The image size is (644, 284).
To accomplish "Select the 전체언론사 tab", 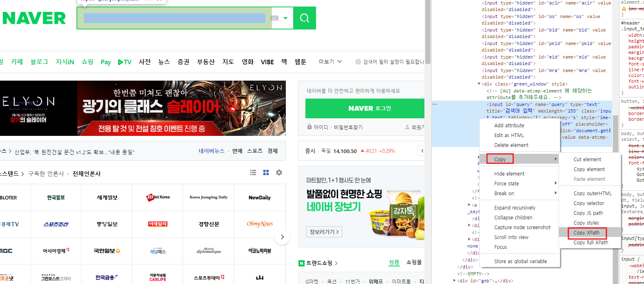I will [x=87, y=174].
